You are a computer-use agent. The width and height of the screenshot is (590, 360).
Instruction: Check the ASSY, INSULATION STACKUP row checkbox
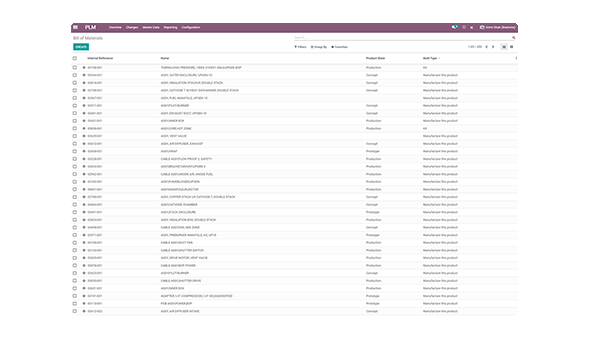click(75, 83)
